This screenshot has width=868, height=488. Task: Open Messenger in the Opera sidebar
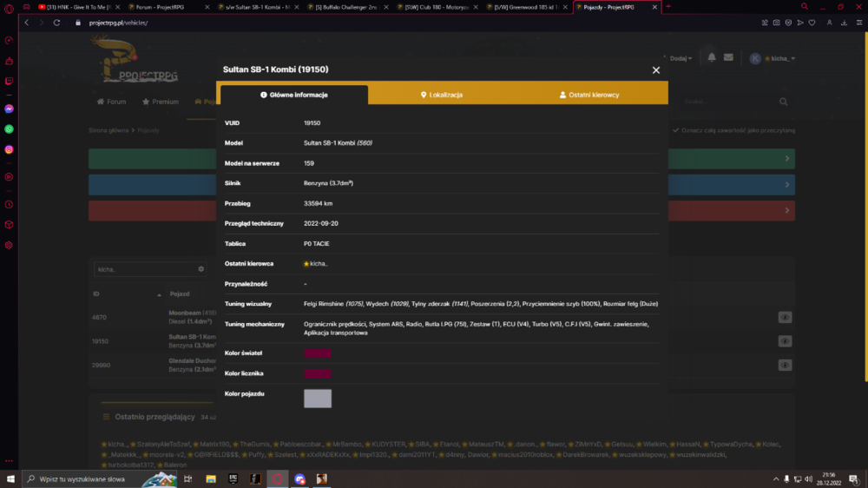pyautogui.click(x=9, y=109)
